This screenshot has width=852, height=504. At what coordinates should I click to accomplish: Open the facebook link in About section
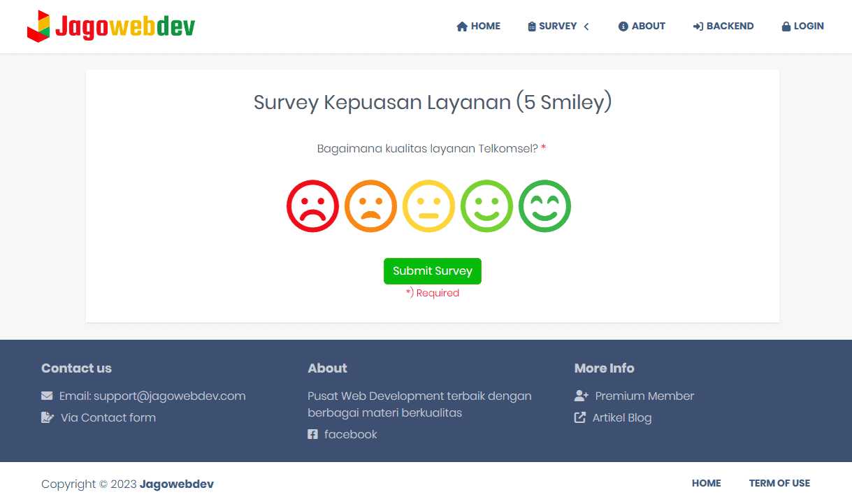click(351, 434)
